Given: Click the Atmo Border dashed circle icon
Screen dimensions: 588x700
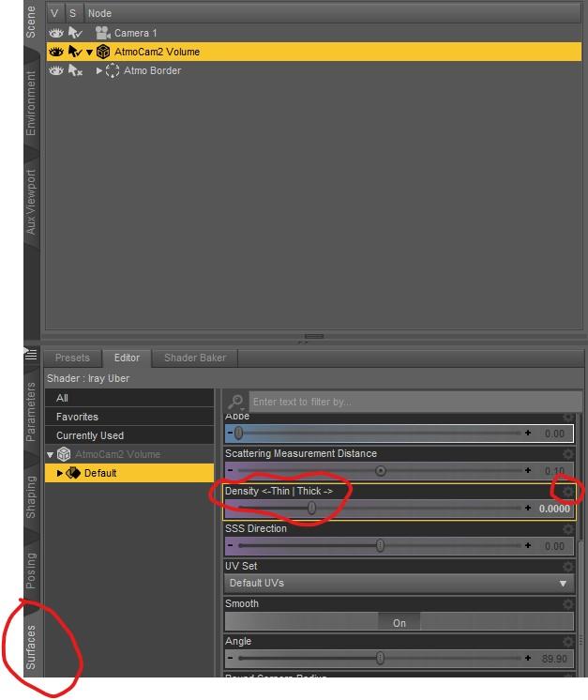Looking at the screenshot, I should [113, 70].
